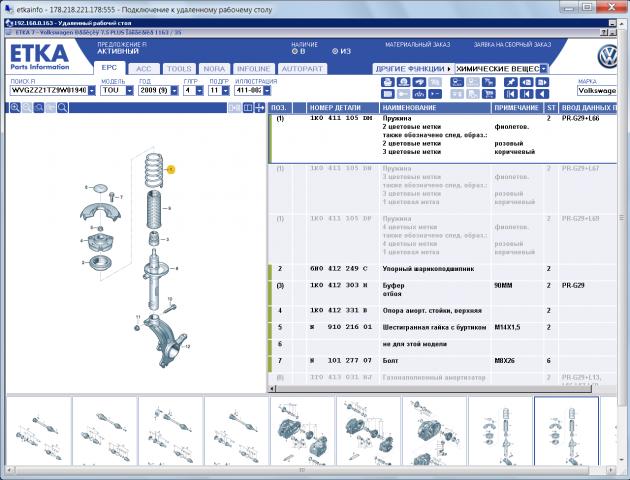Click help question mark button in ETKA title bar
630x480 pixels.
pyautogui.click(x=604, y=33)
